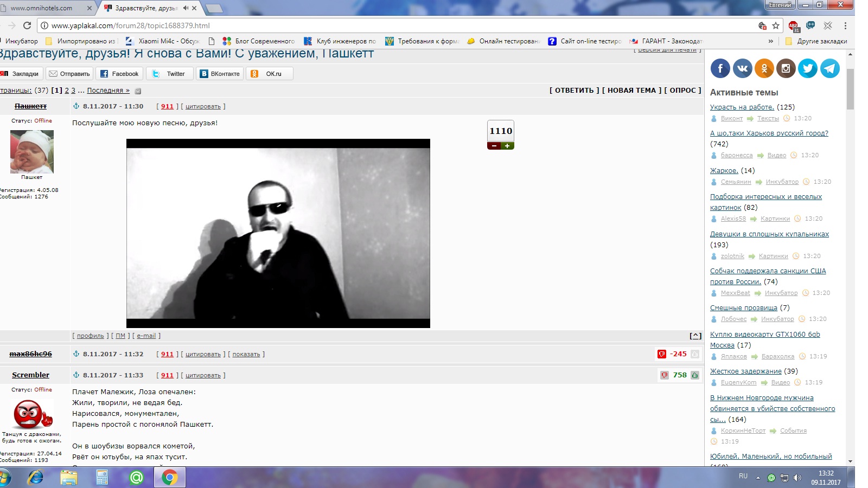Switch to the www.omnihotels.com tab
The width and height of the screenshot is (868, 488).
click(47, 8)
